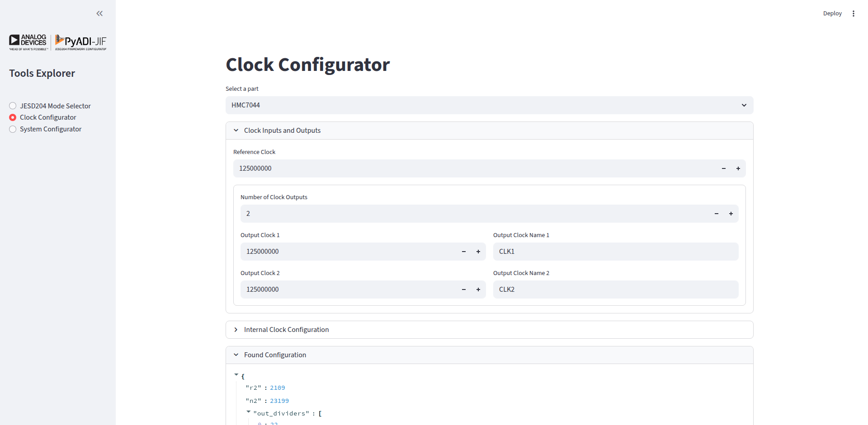Click the Deploy button
The image size is (868, 425).
click(x=832, y=13)
